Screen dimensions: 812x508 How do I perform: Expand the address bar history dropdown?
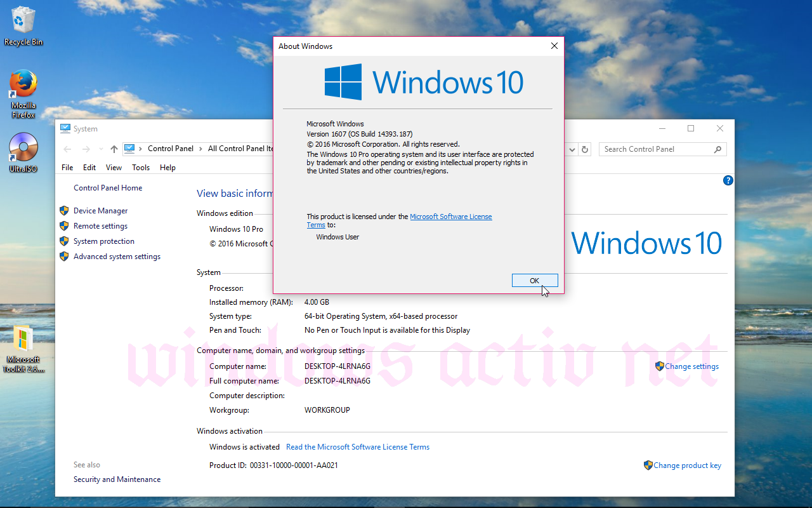[x=572, y=150]
